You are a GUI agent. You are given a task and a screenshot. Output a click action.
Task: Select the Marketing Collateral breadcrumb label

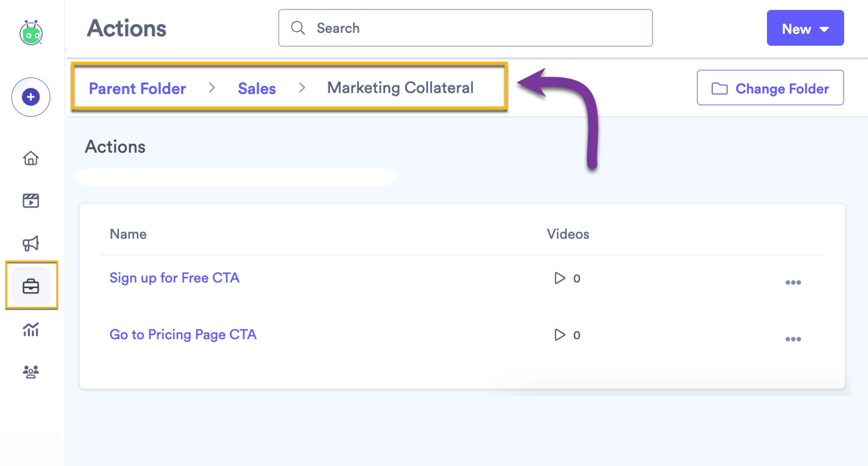401,88
